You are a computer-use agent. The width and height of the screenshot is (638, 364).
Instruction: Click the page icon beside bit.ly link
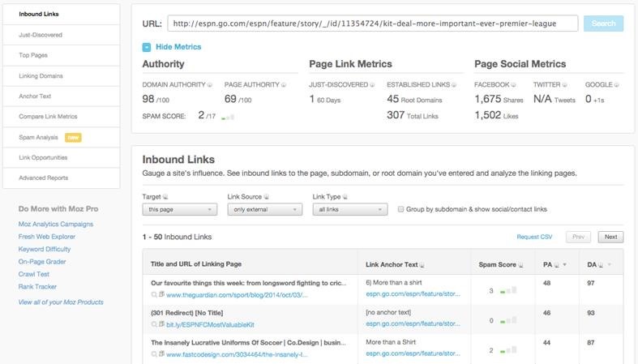(161, 323)
